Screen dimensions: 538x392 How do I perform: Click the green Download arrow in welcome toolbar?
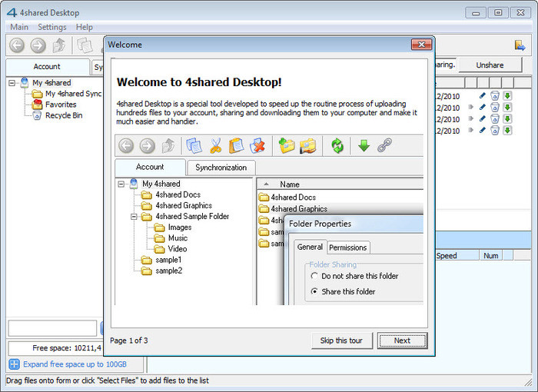tap(364, 145)
